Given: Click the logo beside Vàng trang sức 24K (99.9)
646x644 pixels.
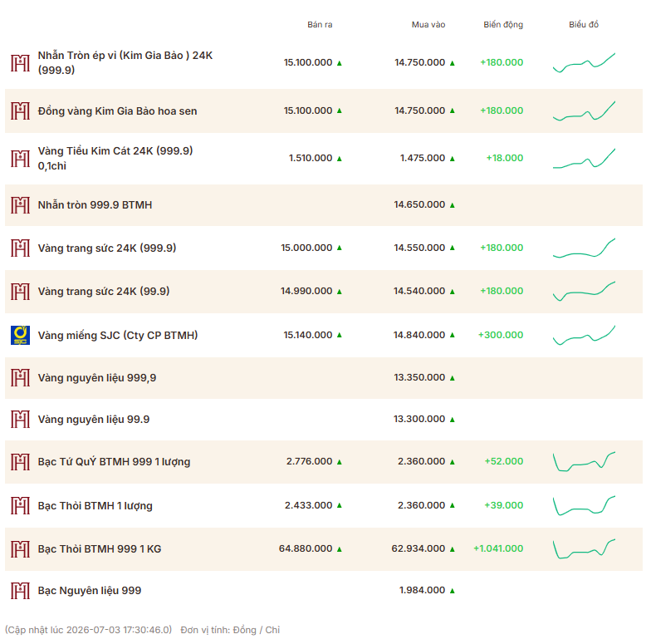Looking at the screenshot, I should tap(20, 291).
